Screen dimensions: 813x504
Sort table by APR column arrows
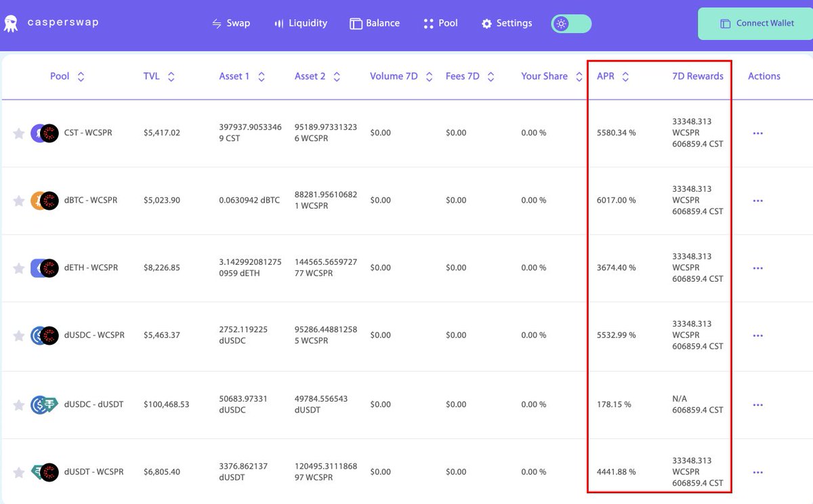point(625,77)
